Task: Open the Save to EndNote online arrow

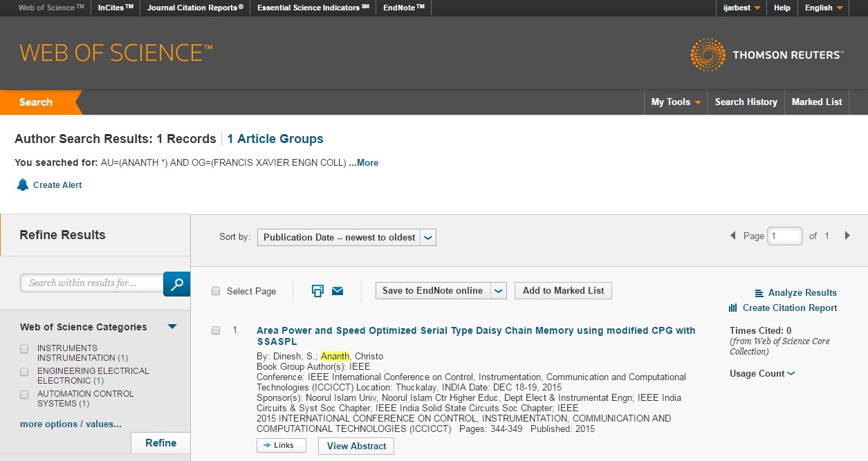Action: (499, 291)
